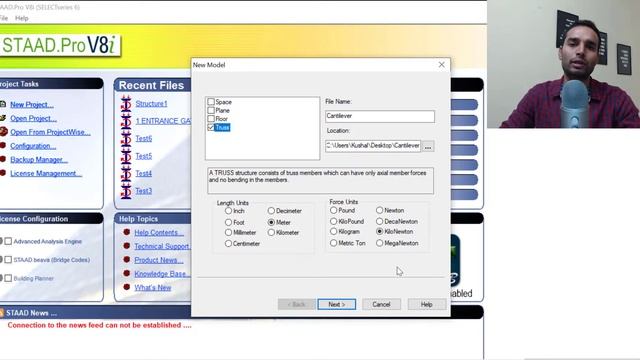This screenshot has width=640, height=360.
Task: Click the Next button
Action: point(336,304)
